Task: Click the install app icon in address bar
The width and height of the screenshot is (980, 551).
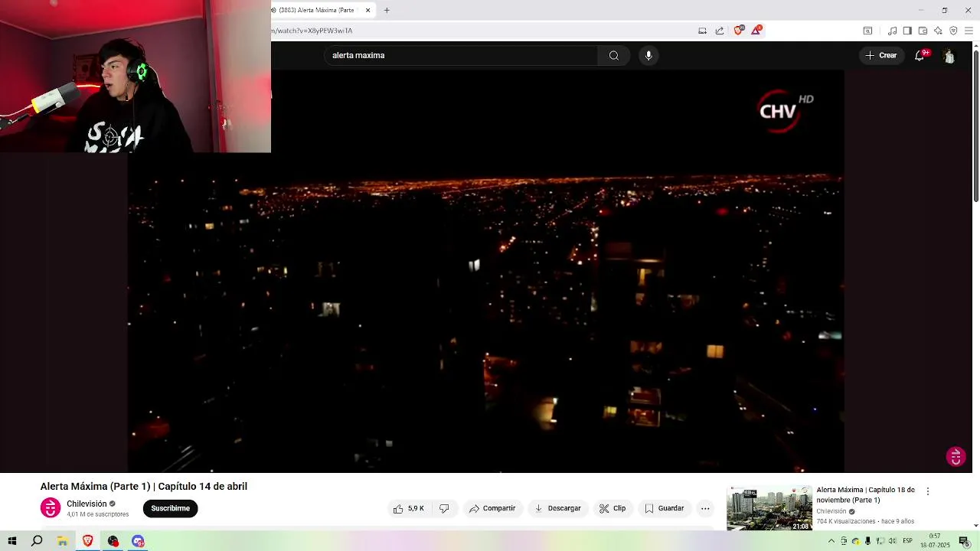Action: [702, 31]
